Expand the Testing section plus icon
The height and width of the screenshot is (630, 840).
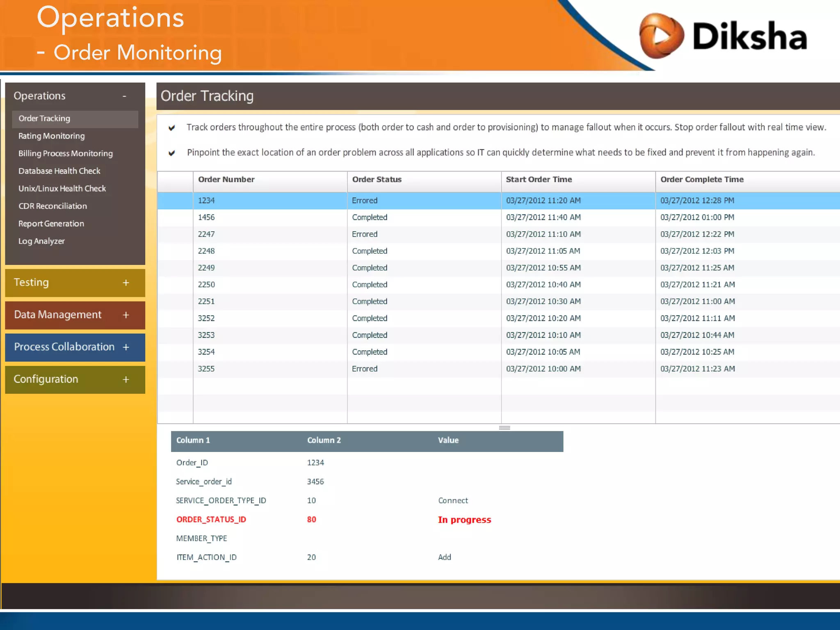pyautogui.click(x=126, y=283)
